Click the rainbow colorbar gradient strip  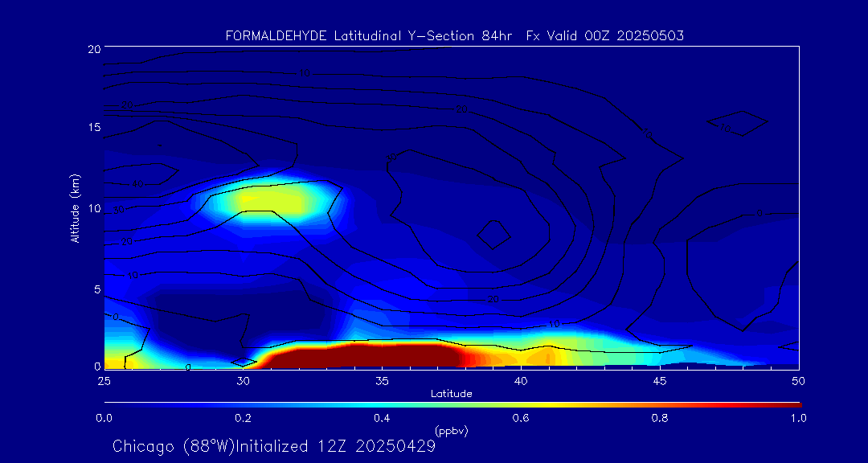(452, 405)
